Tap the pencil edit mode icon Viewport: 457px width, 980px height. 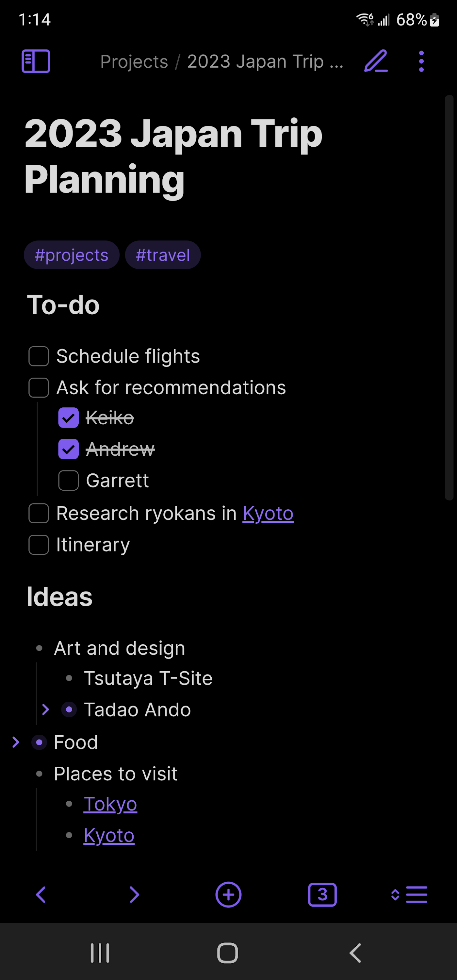point(376,61)
